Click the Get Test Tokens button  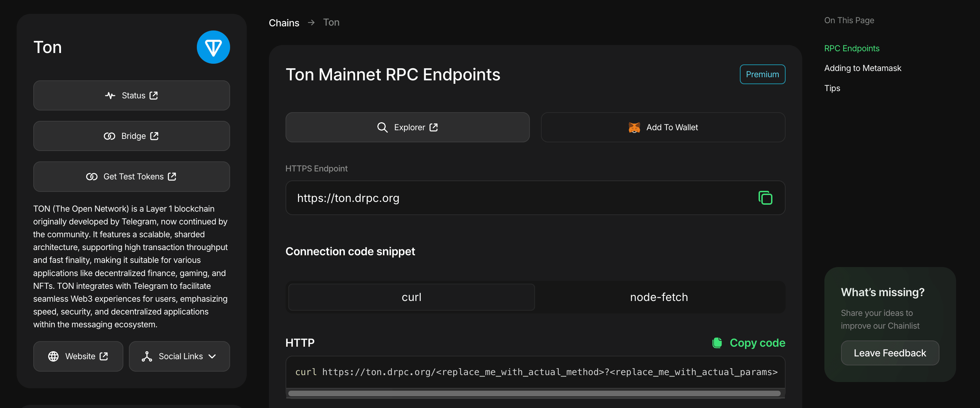coord(131,176)
